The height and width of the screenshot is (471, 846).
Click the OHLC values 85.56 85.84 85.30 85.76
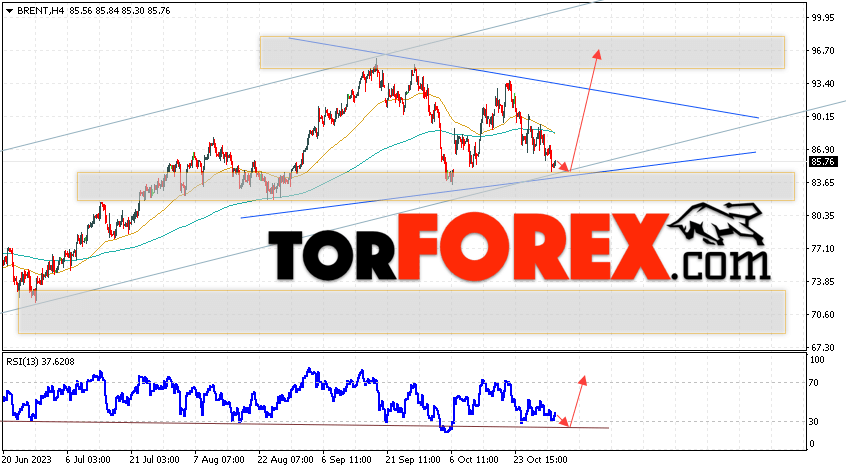click(120, 11)
